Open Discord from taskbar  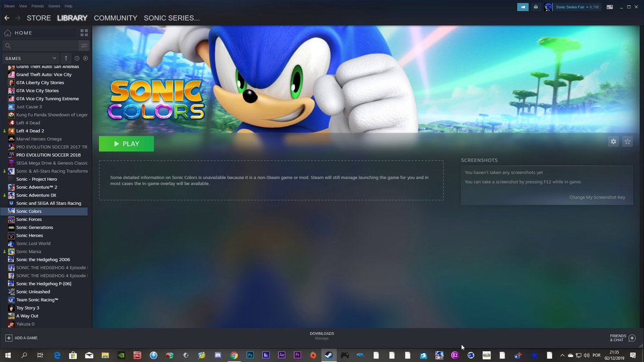tap(218, 355)
